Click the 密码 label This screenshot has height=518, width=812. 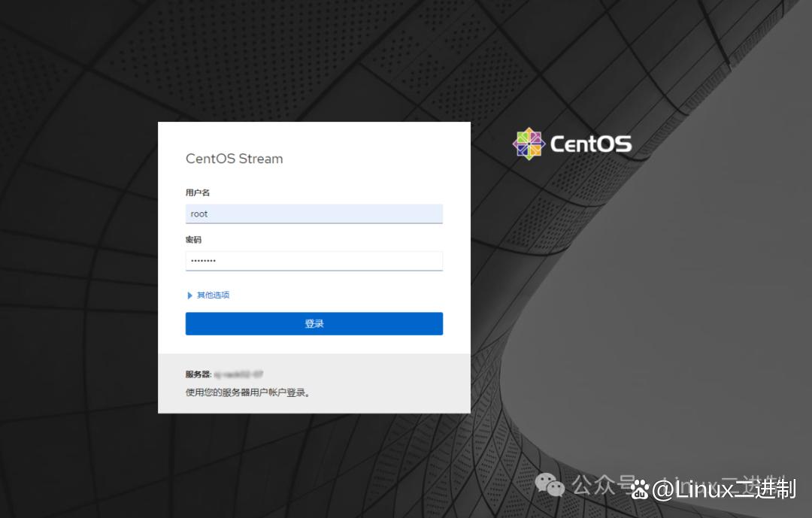click(x=193, y=239)
